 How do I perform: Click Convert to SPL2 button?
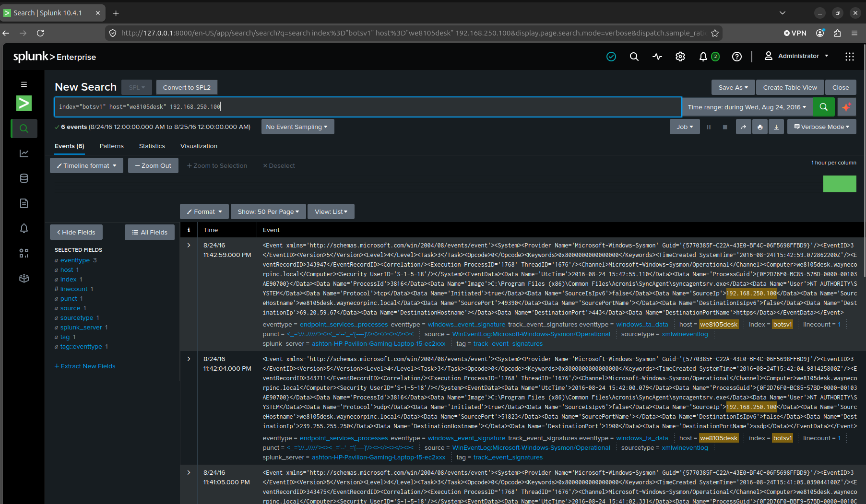pos(187,87)
